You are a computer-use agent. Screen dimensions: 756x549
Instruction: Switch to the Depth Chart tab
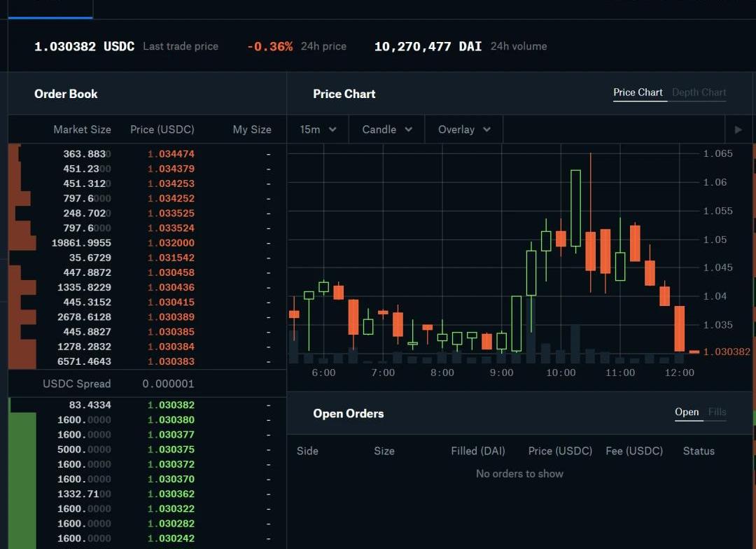(699, 92)
